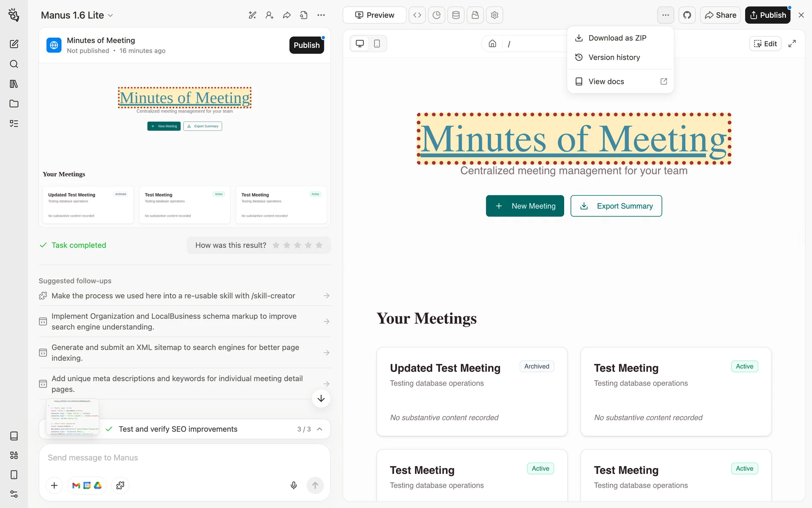The image size is (812, 508).
Task: Open search in left sidebar
Action: click(x=14, y=64)
